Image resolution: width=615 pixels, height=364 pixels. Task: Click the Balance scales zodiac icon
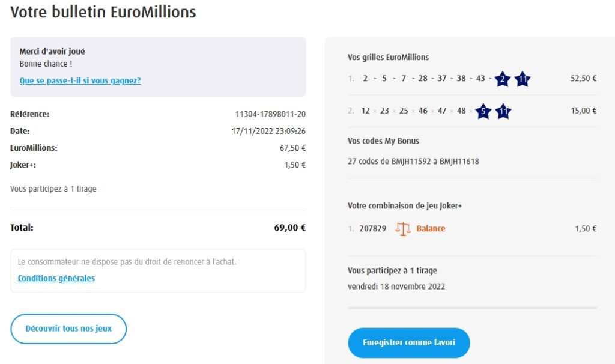coord(403,229)
